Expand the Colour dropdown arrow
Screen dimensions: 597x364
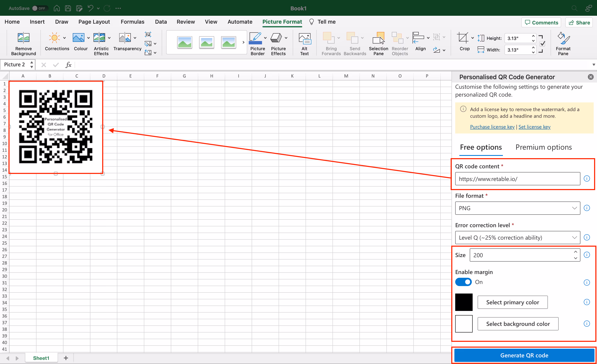[x=89, y=38]
